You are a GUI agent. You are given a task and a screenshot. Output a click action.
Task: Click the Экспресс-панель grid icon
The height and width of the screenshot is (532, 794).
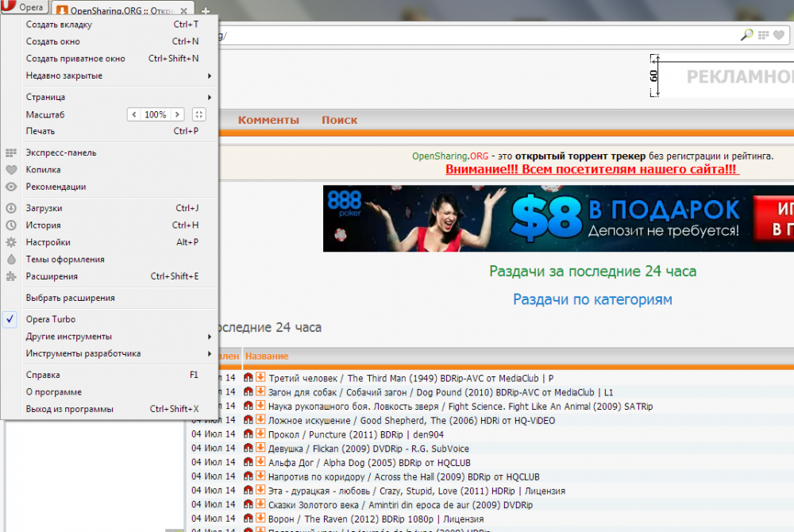pyautogui.click(x=11, y=153)
